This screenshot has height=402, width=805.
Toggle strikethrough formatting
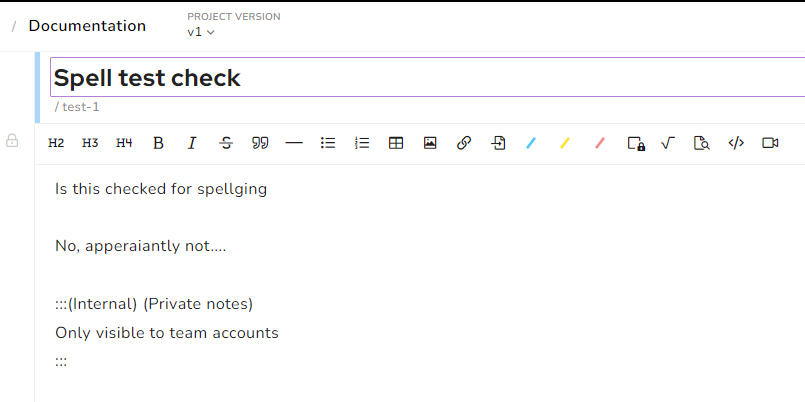click(x=226, y=143)
